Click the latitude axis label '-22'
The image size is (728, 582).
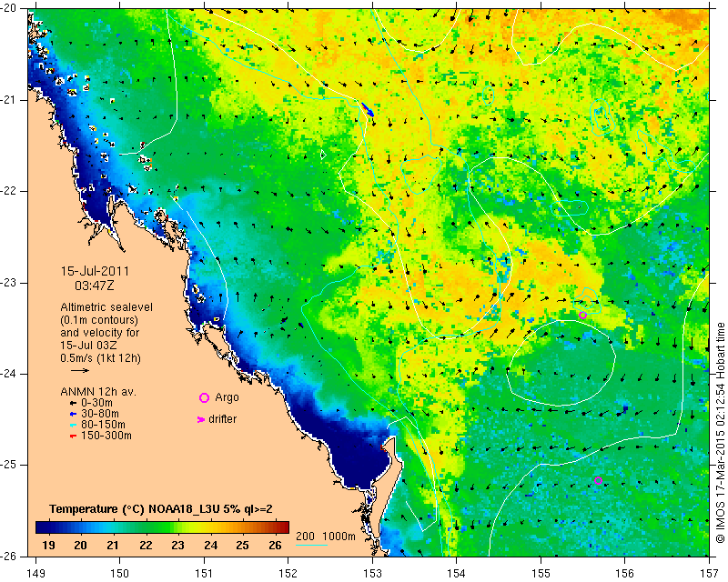click(x=9, y=191)
